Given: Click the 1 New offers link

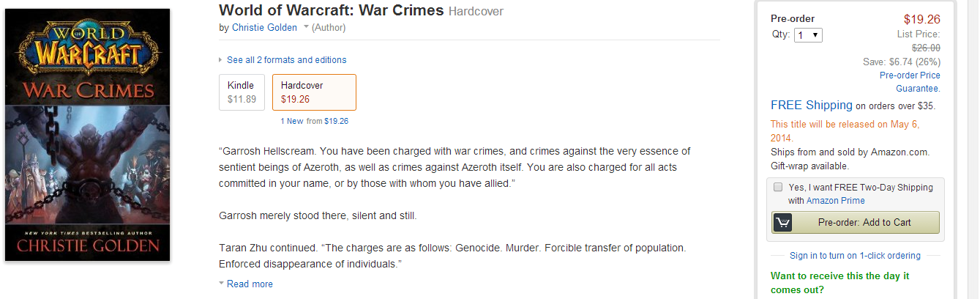Looking at the screenshot, I should pyautogui.click(x=292, y=121).
